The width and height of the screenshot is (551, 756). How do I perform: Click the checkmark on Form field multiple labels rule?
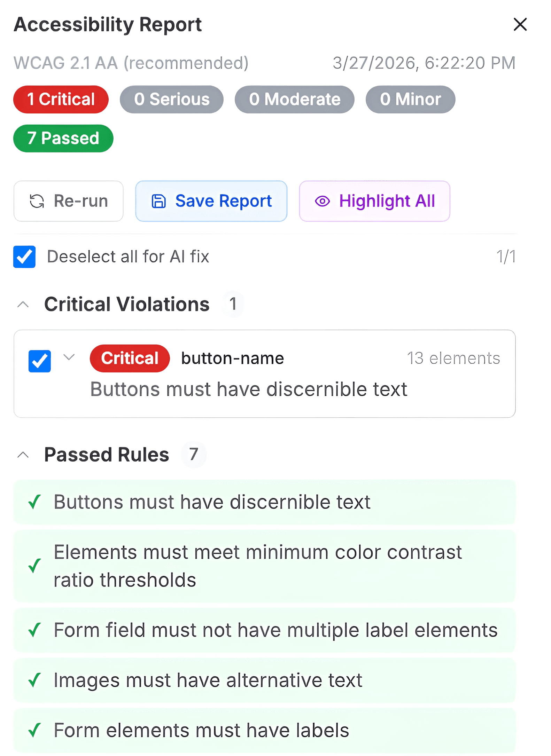(35, 630)
